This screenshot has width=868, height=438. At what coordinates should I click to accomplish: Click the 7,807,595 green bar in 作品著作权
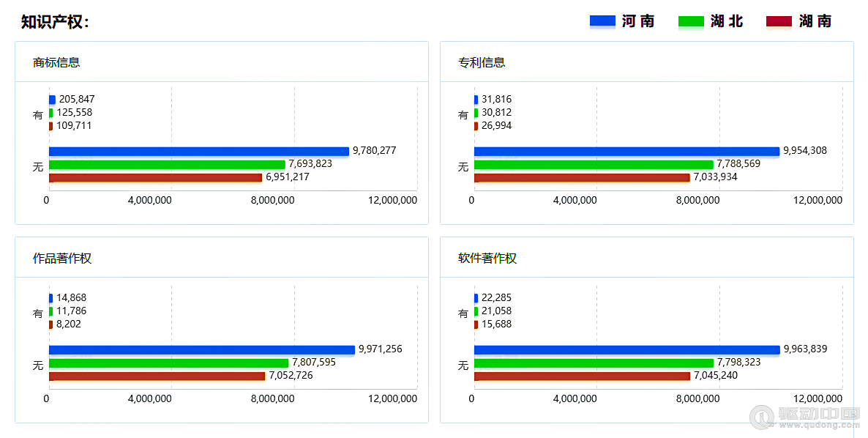click(x=168, y=363)
